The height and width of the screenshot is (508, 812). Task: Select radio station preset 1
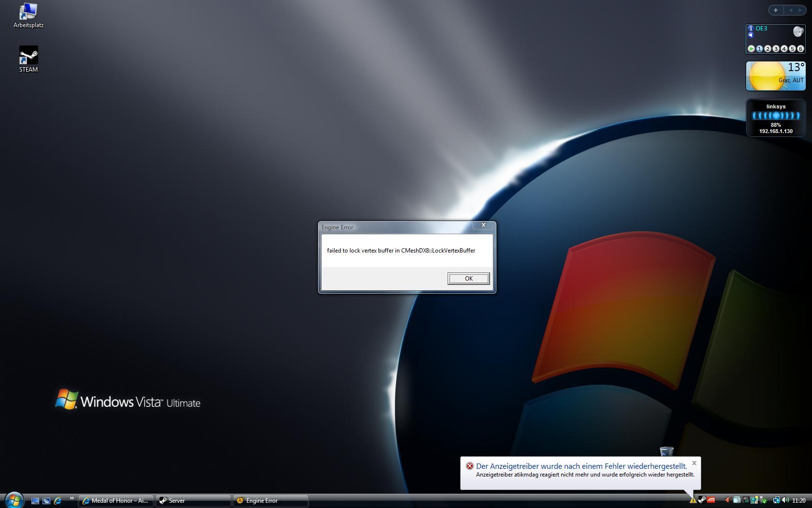click(759, 49)
